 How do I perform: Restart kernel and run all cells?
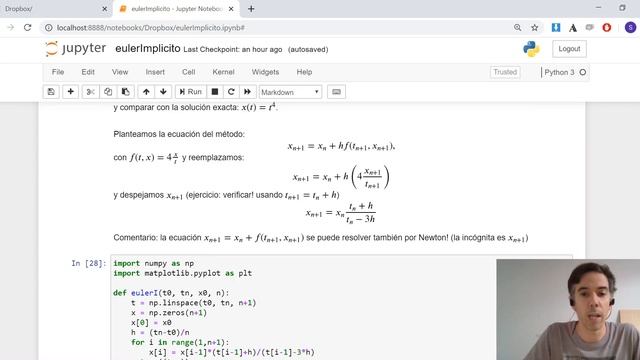click(247, 92)
